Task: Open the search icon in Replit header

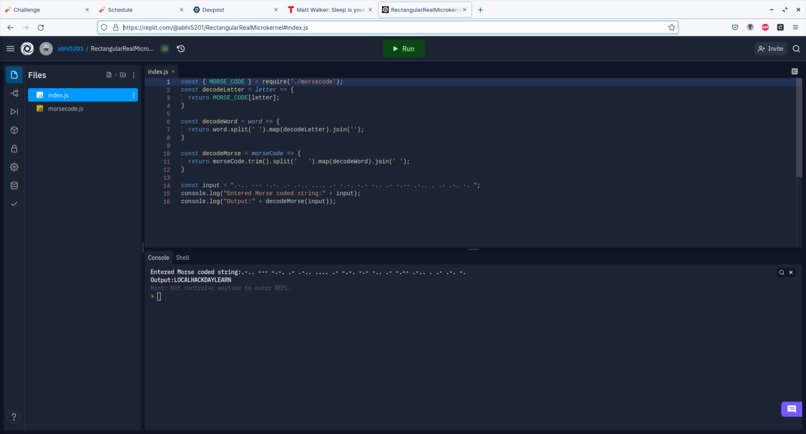Action: click(796, 49)
